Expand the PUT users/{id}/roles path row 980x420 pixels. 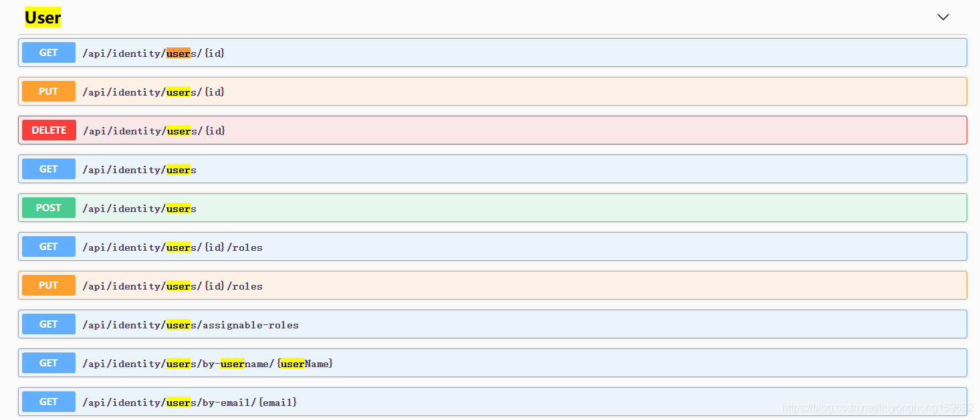tap(493, 286)
